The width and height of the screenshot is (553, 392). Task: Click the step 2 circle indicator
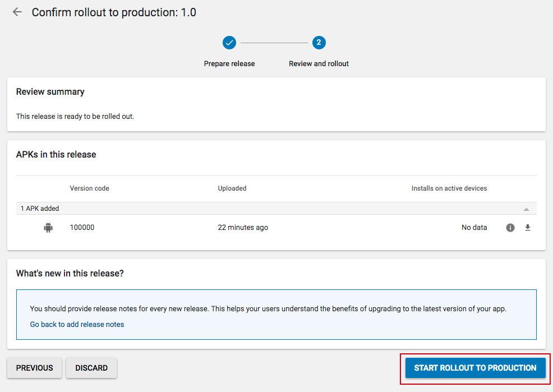pos(319,43)
